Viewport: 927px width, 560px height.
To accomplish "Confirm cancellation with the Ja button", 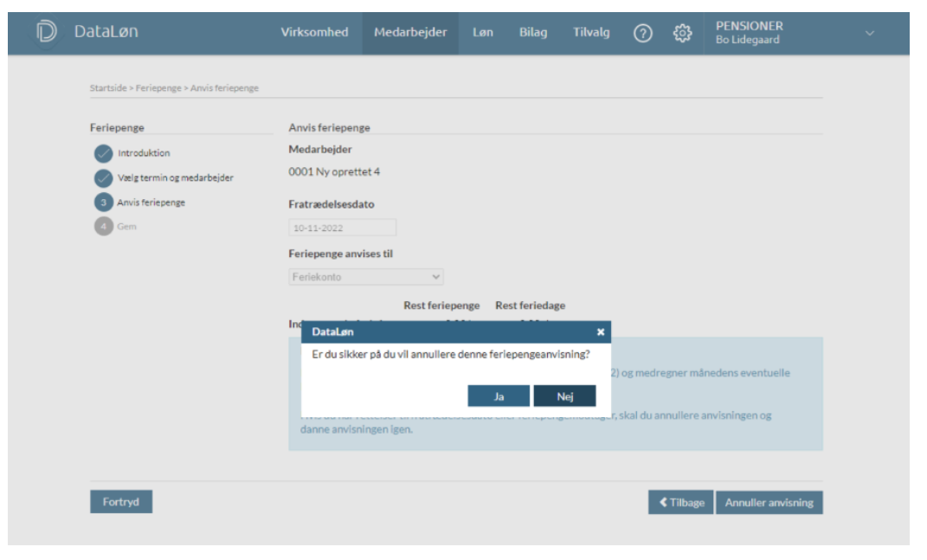I will (499, 396).
